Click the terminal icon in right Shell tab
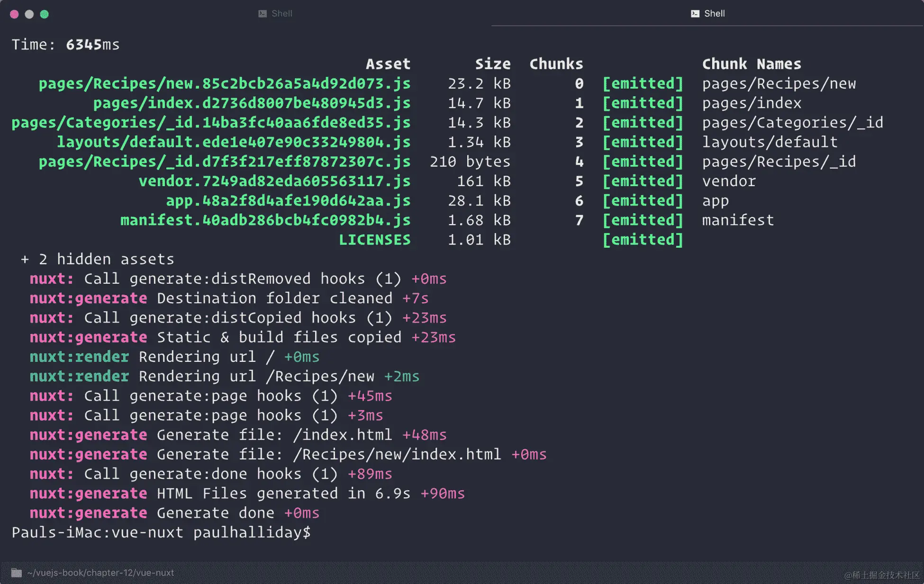Screen dimensions: 924x584 tap(695, 14)
